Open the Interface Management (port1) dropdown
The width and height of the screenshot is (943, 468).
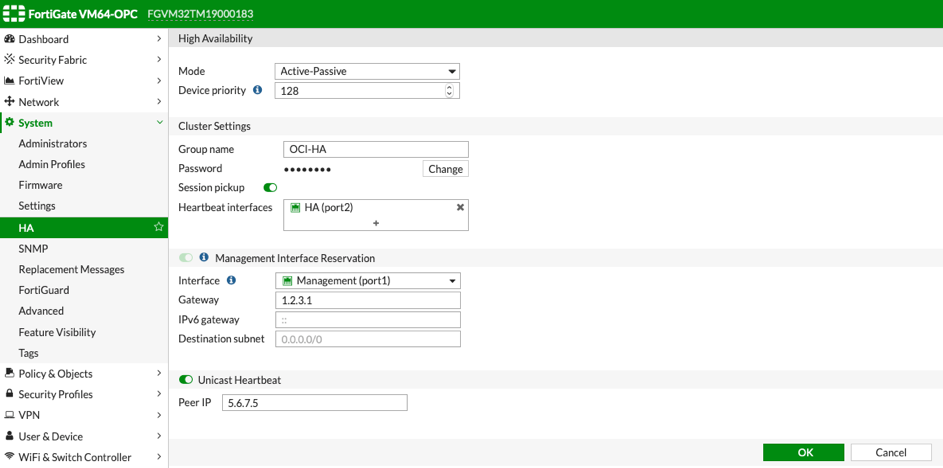click(367, 281)
